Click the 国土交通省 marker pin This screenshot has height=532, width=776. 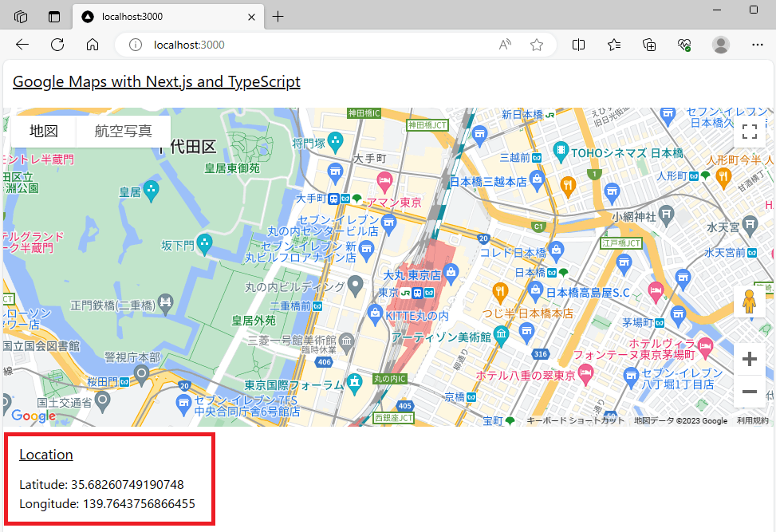(x=102, y=401)
